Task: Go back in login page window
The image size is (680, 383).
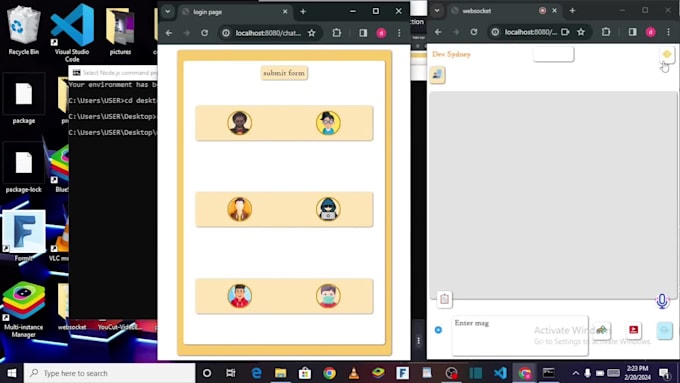Action: pos(169,33)
